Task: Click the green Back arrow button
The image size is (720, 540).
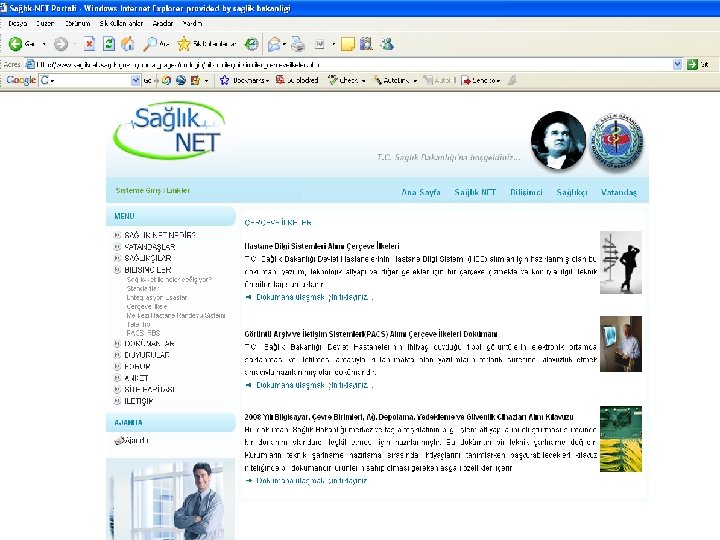Action: 15,44
